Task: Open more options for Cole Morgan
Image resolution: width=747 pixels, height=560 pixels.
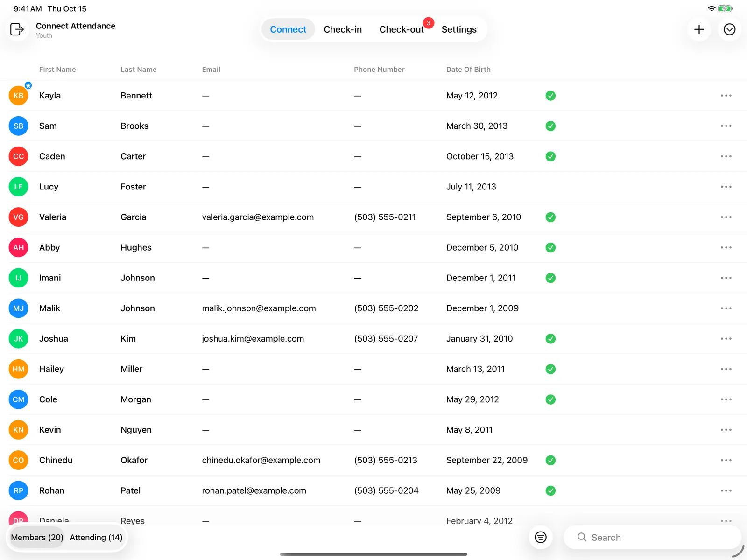Action: (x=726, y=399)
